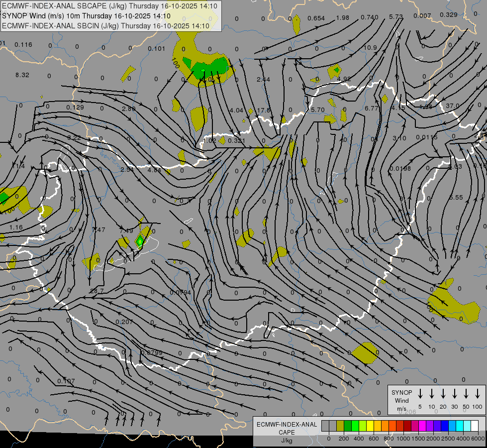Click the 100 m/s wind arrow in legend
The image size is (487, 448).
click(478, 394)
